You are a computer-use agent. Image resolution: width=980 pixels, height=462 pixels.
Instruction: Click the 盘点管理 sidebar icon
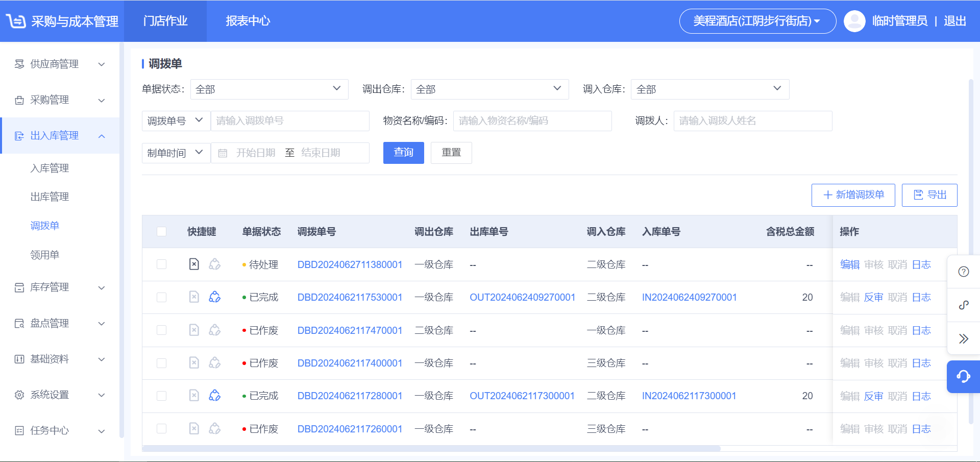(x=19, y=323)
